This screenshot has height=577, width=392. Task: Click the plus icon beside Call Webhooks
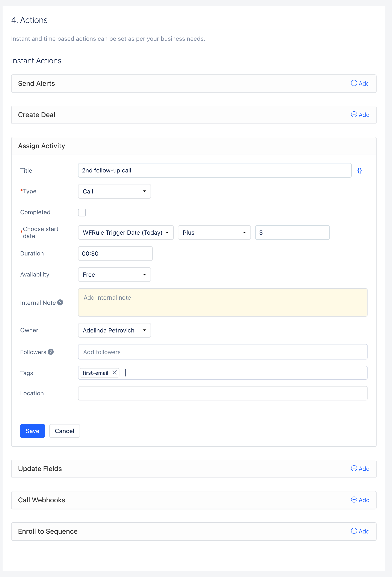point(354,500)
